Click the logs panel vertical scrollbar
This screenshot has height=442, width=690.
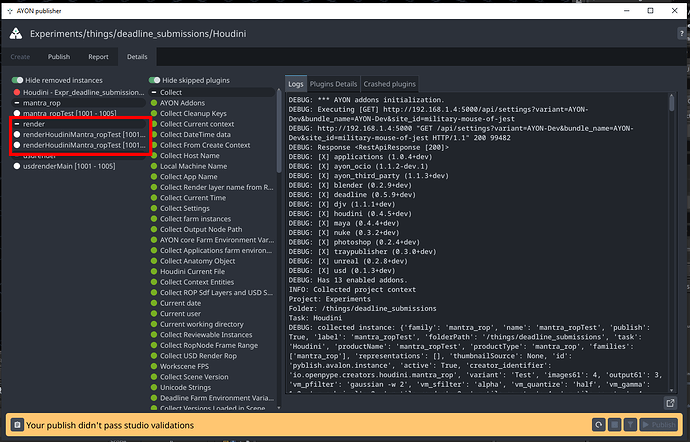tap(672, 103)
